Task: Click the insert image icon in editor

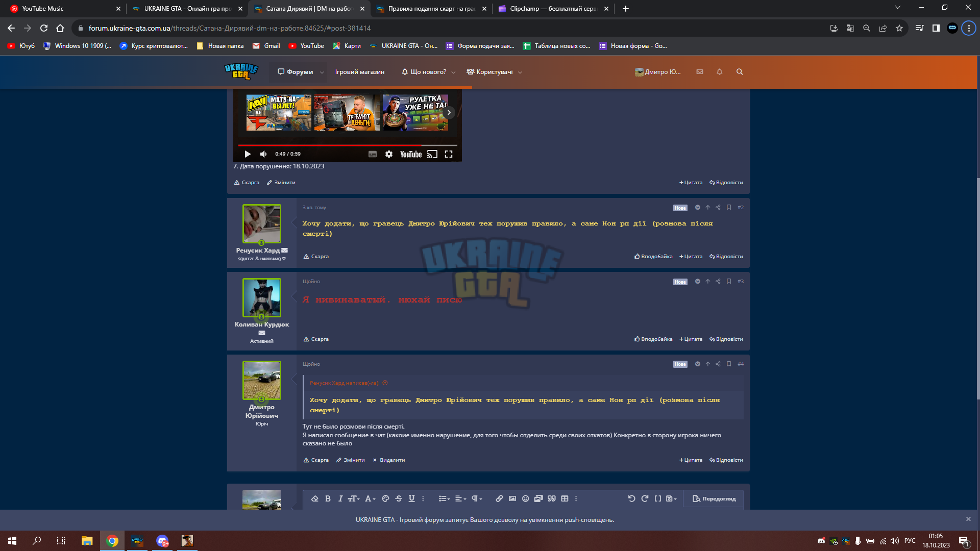Action: pyautogui.click(x=512, y=498)
